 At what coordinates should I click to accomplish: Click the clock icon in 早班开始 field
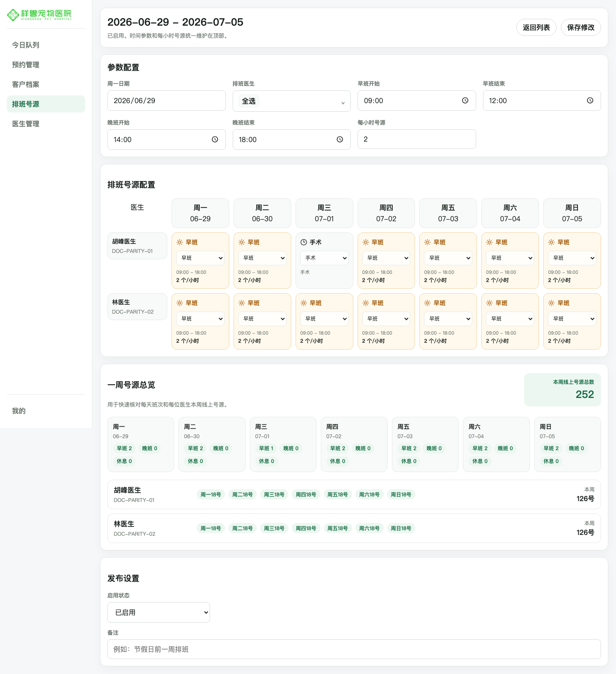[465, 101]
